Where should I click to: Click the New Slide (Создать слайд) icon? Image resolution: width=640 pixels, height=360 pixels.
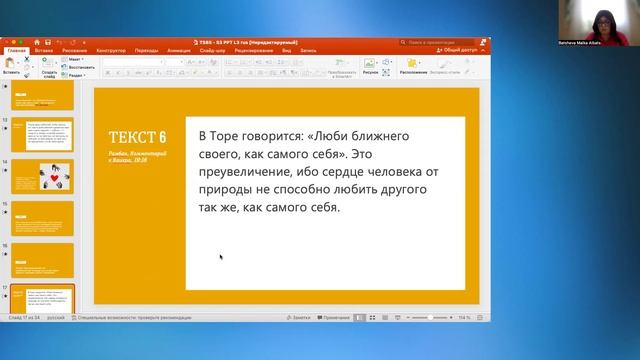click(47, 62)
